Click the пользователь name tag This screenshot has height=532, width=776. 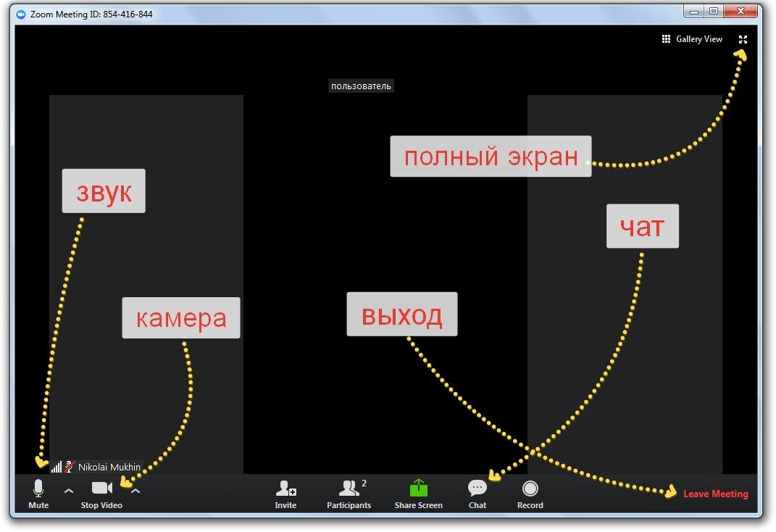[x=361, y=86]
